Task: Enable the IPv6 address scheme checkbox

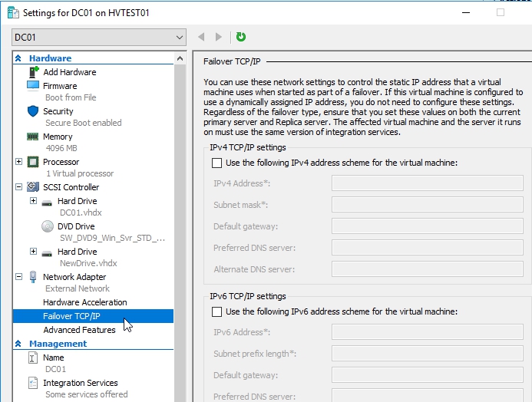Action: click(x=216, y=311)
